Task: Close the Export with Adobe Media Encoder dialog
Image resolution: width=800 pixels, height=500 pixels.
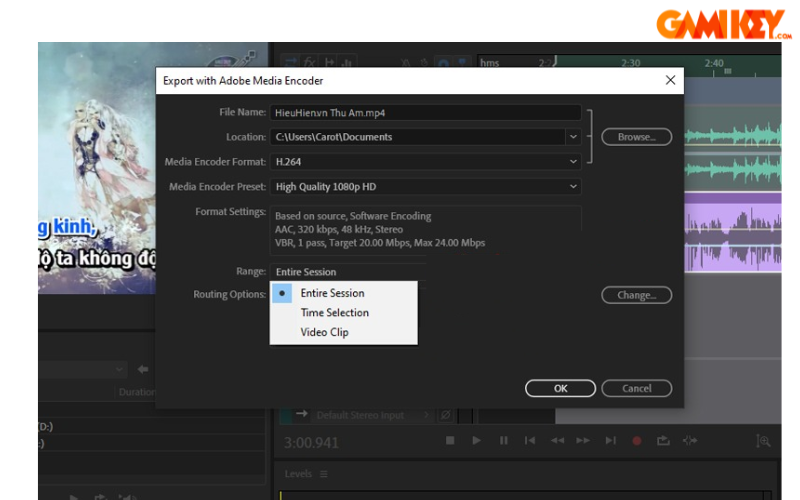Action: pyautogui.click(x=670, y=80)
